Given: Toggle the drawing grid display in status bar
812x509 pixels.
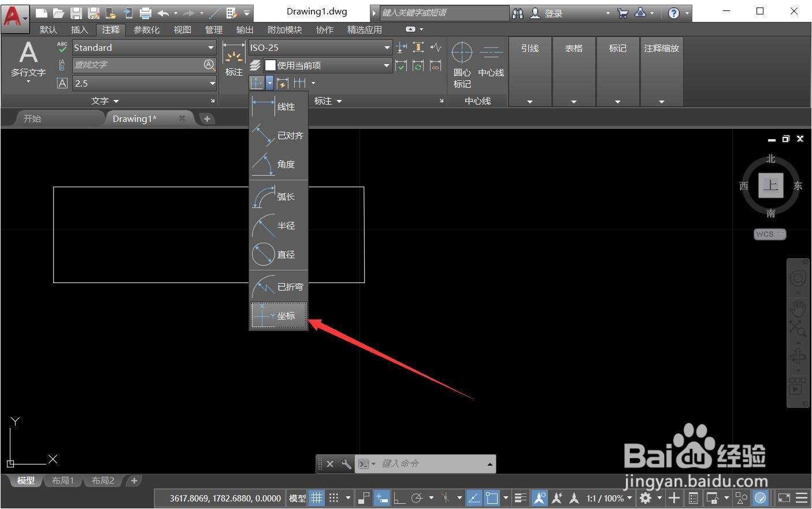Looking at the screenshot, I should coord(317,497).
